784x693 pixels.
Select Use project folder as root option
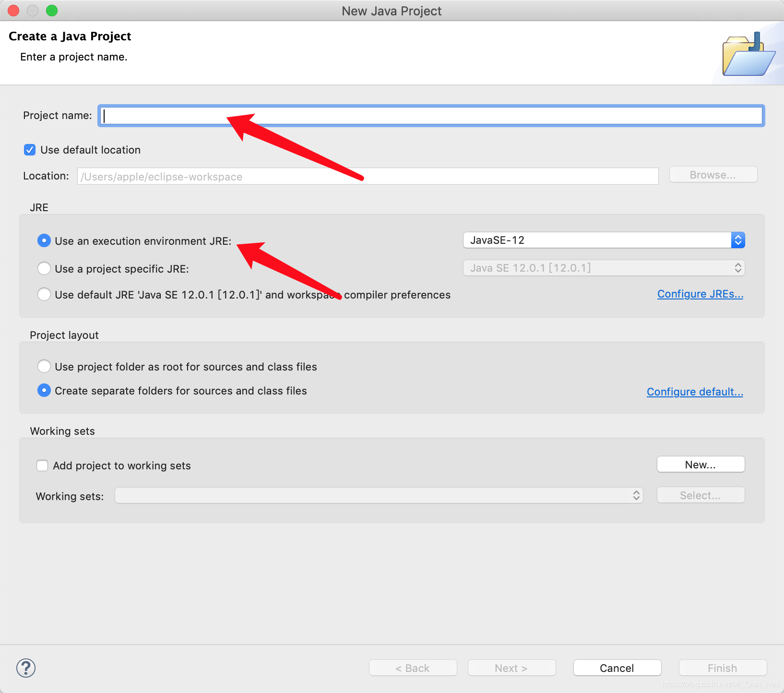pyautogui.click(x=44, y=366)
